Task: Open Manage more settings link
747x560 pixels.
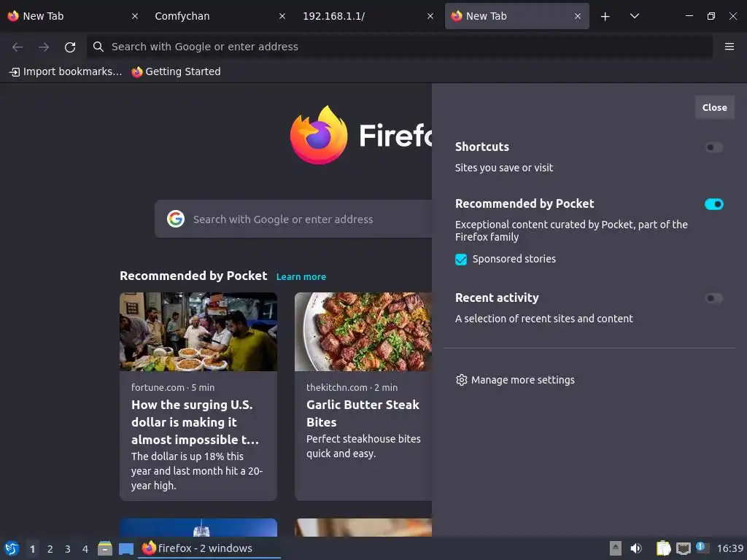Action: [522, 380]
